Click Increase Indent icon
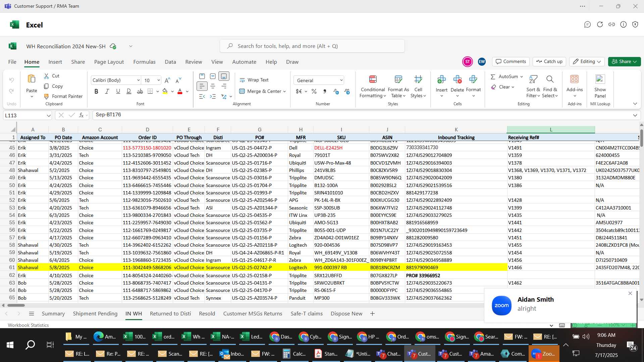The height and width of the screenshot is (362, 644). click(x=213, y=97)
